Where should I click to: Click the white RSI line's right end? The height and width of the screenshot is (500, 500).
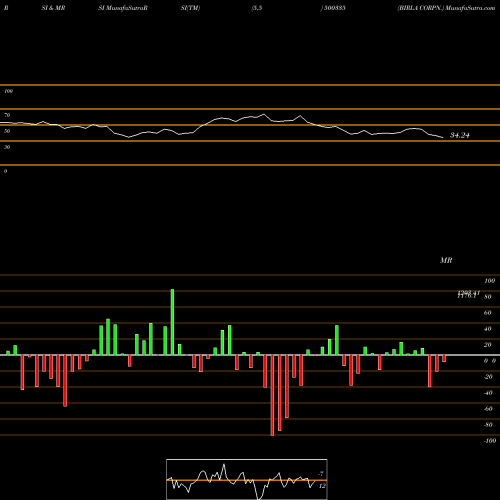443,137
